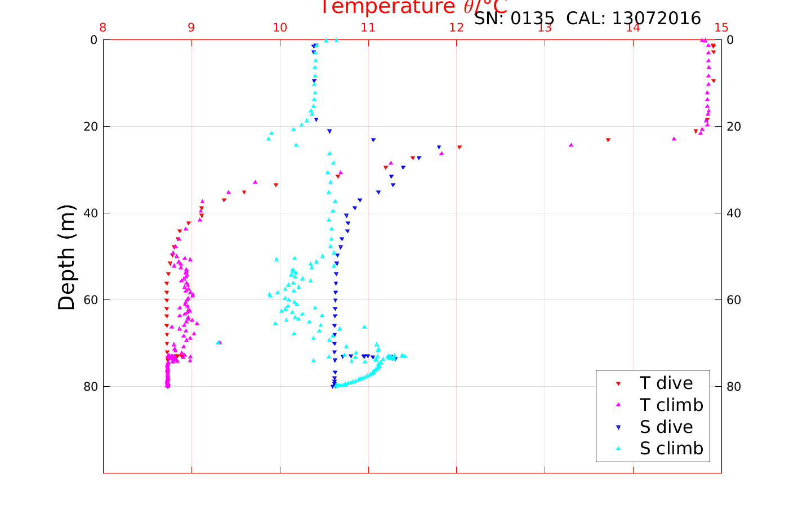Click depth tick 80 on right axis
Viewport: 798px width, 532px height.
734,387
